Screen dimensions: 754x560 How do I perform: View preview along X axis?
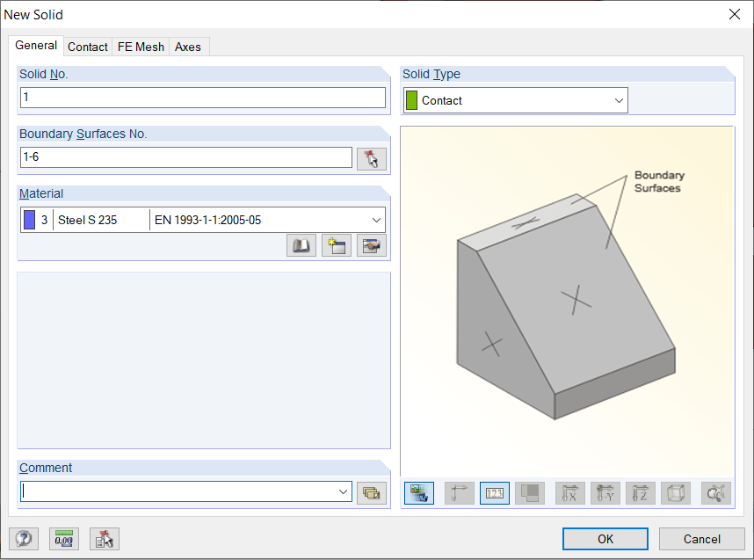point(569,493)
